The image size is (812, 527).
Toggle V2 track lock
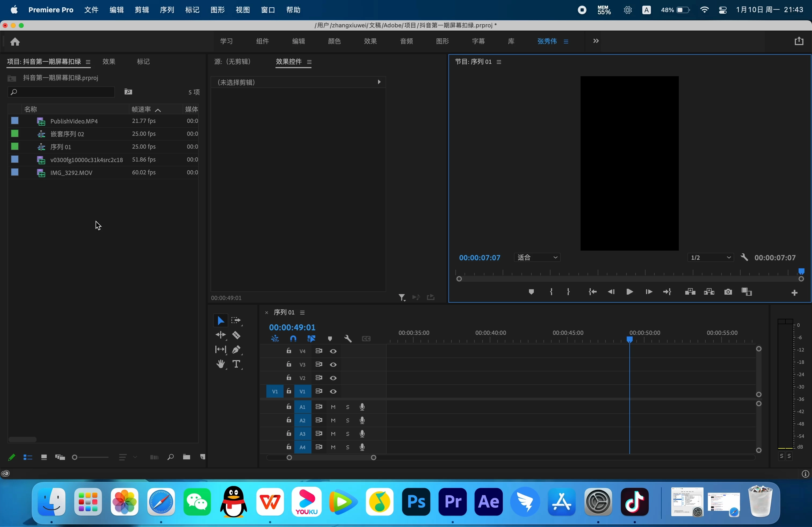pyautogui.click(x=289, y=378)
